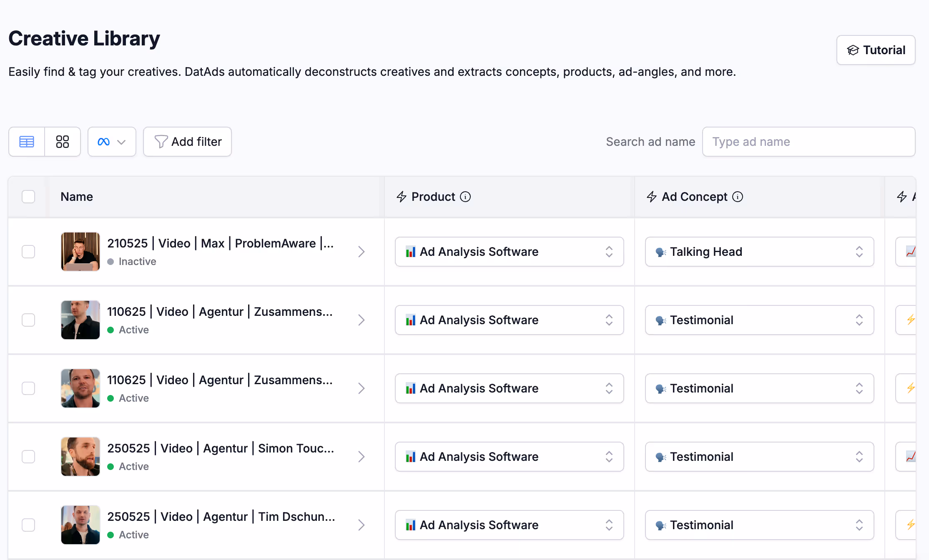The width and height of the screenshot is (929, 560).
Task: Click bar chart icon in Tim Dschun Product cell
Action: click(x=411, y=525)
